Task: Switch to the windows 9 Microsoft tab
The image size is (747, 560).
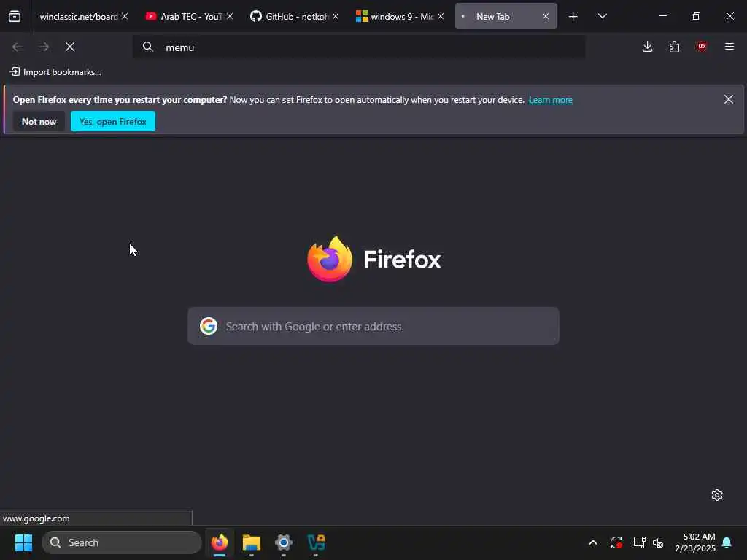Action: [x=396, y=16]
